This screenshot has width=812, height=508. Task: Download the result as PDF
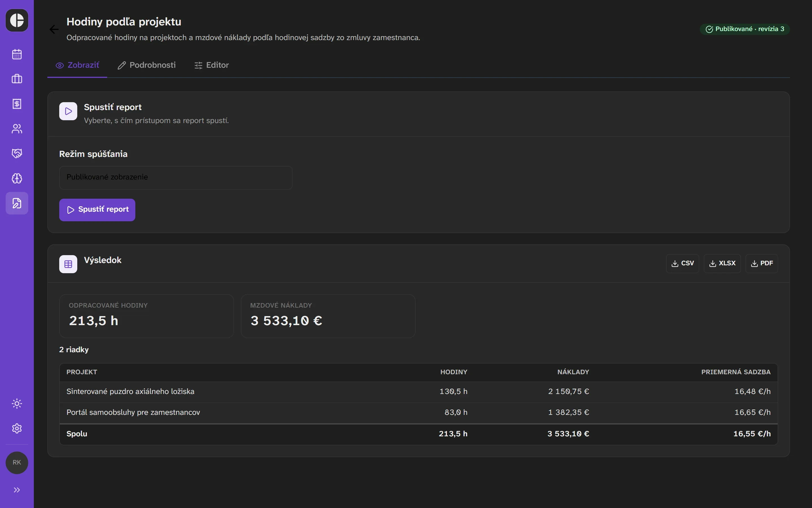coord(762,263)
